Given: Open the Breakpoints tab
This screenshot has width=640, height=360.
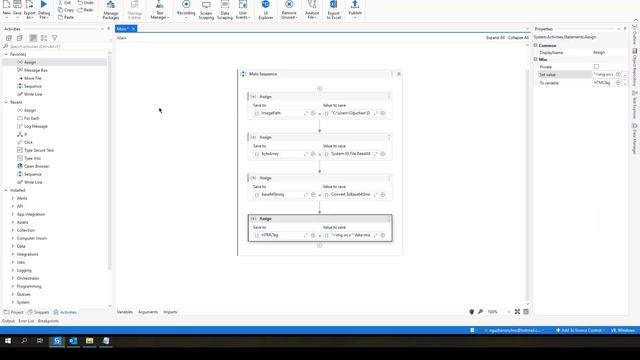Looking at the screenshot, I should [48, 321].
